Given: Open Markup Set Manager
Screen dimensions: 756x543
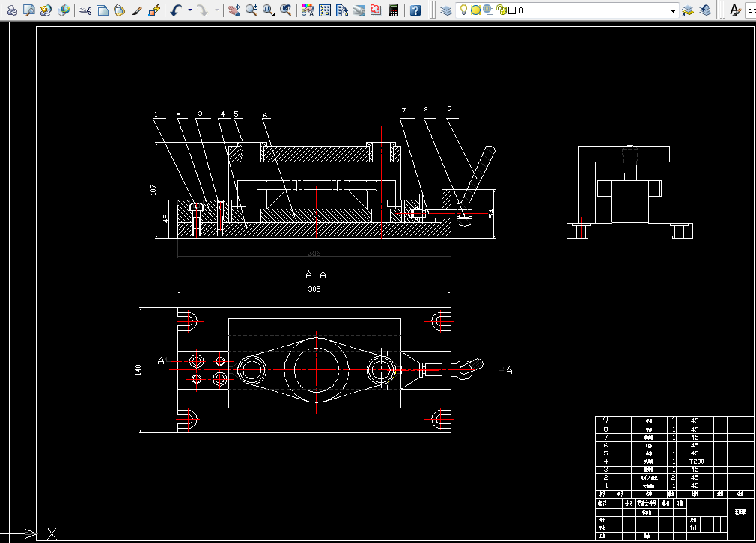Looking at the screenshot, I should point(377,10).
